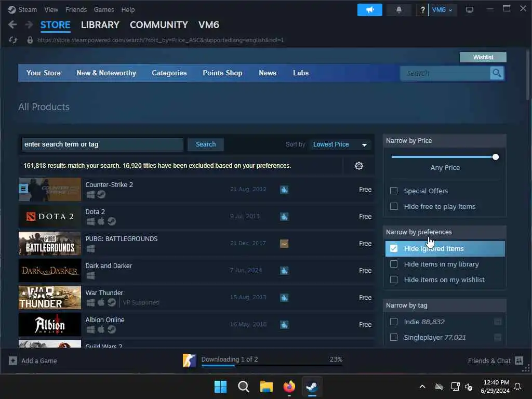The height and width of the screenshot is (399, 532).
Task: Click the Counter-Strike 2 review thumbs-up icon
Action: (x=284, y=190)
